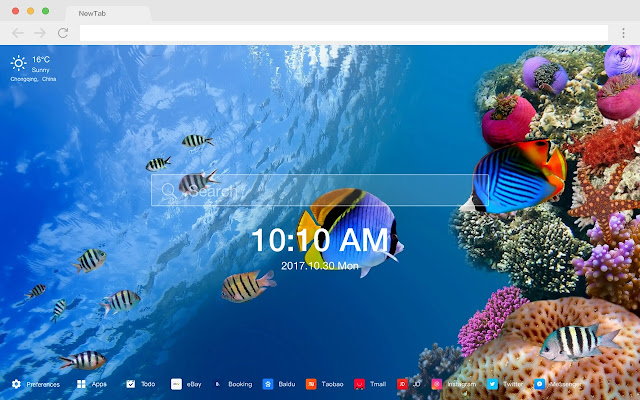Click the magnifier icon in search box
Viewport: 640px width, 400px height.
[169, 191]
